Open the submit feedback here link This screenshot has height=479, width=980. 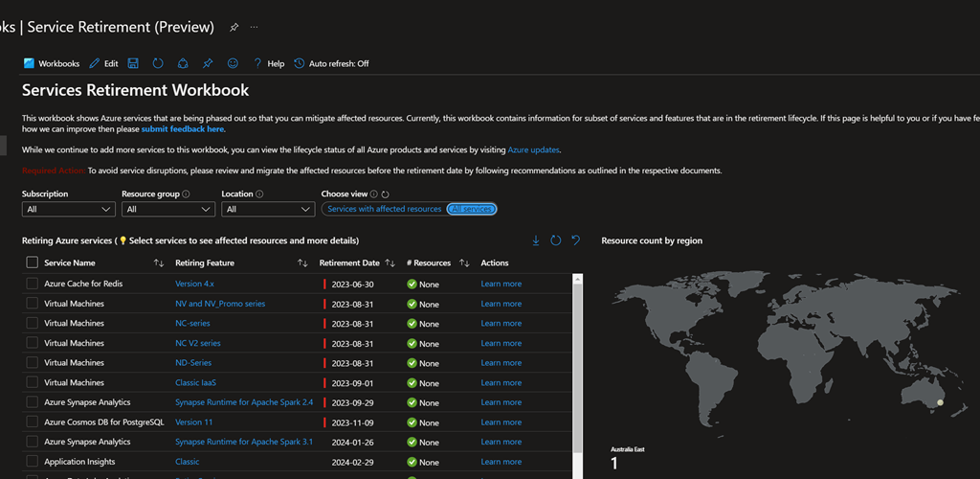[182, 128]
